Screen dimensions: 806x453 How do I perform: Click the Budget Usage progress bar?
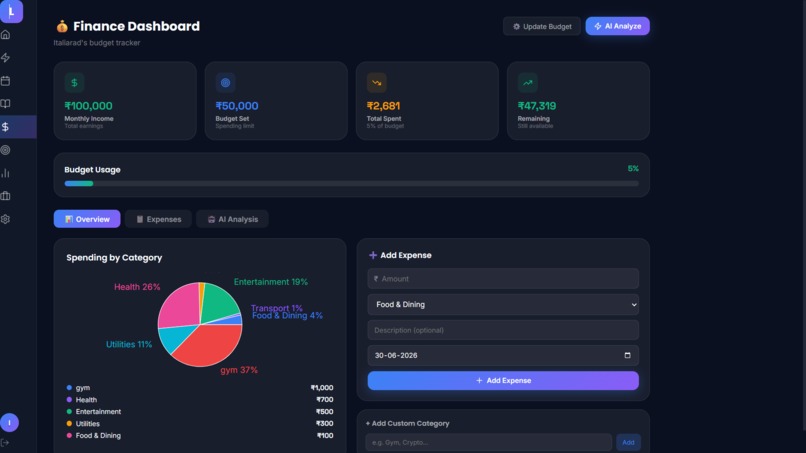pos(352,184)
